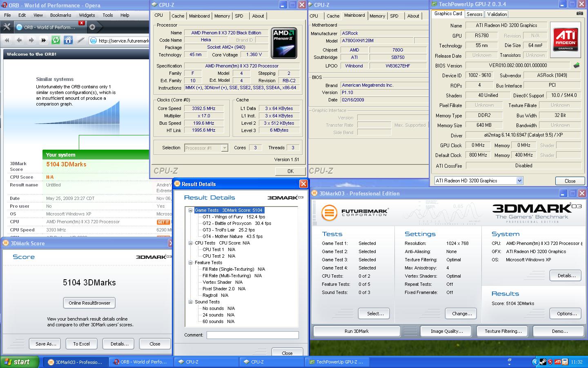Click the ATI Radeon logo in GPU-Z
Screen dimensions: 588x368
pos(566,39)
